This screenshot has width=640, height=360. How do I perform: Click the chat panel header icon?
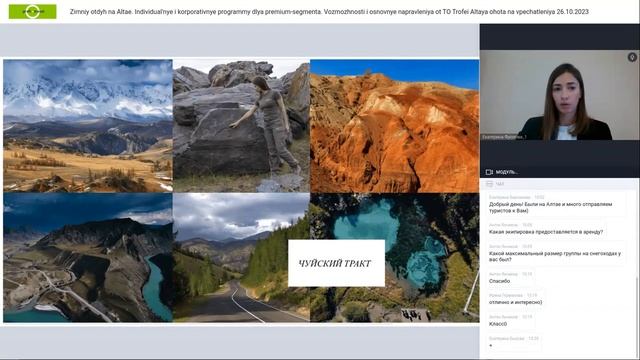click(x=489, y=184)
